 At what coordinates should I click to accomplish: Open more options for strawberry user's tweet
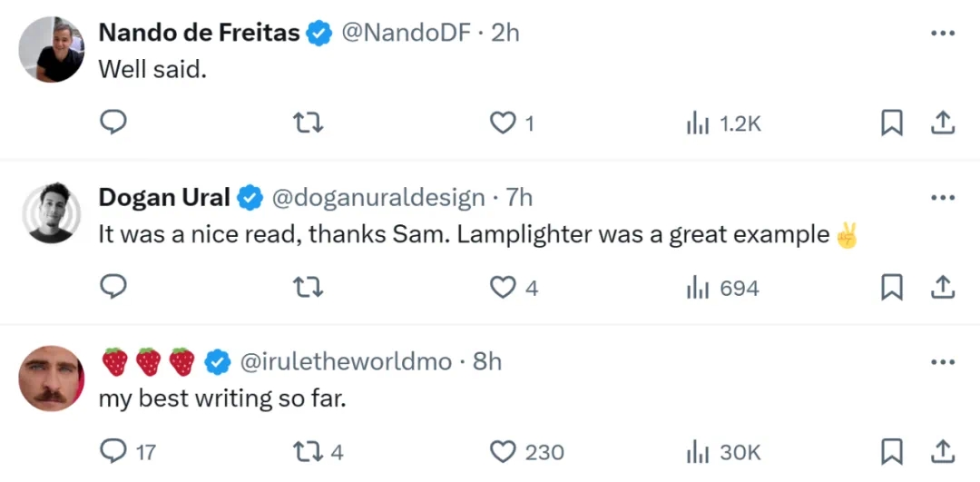(943, 362)
